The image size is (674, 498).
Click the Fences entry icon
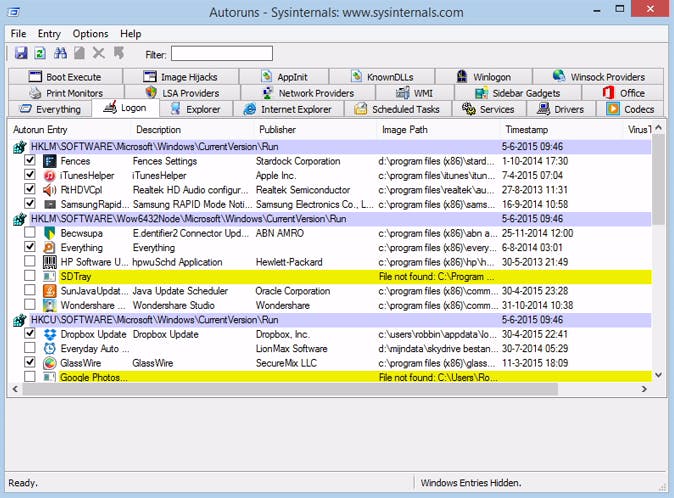click(x=48, y=160)
